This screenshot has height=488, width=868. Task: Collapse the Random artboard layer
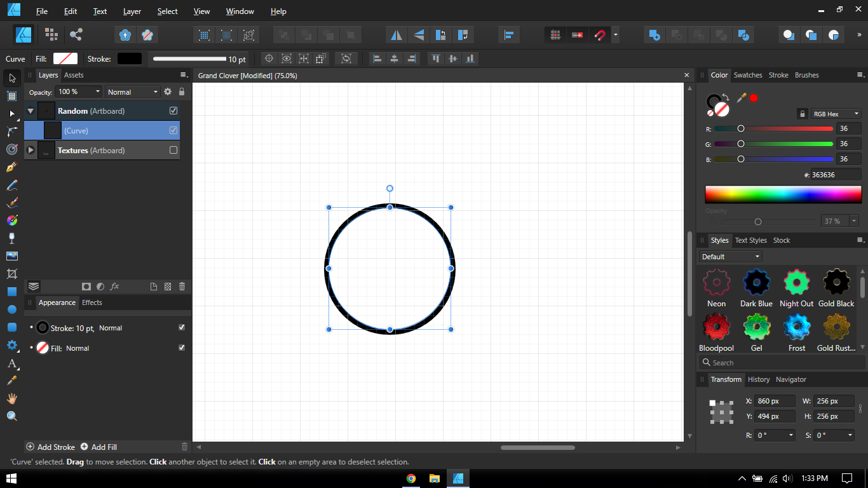click(30, 110)
